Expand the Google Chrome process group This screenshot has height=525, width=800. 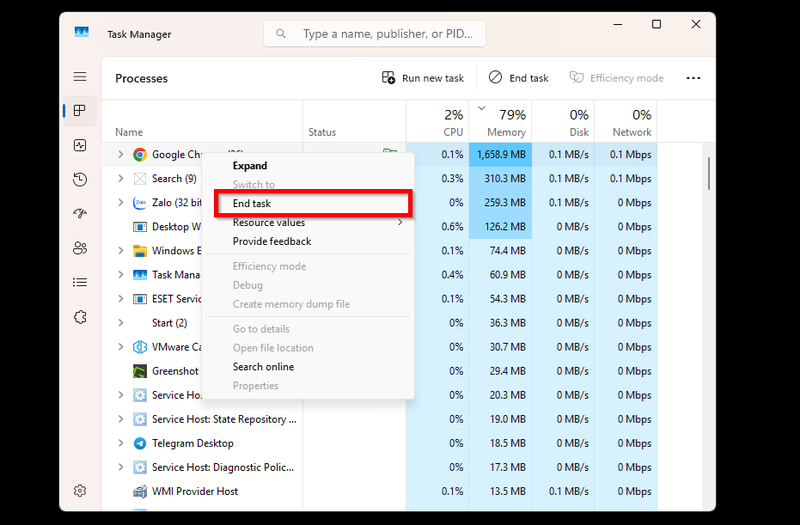(x=120, y=154)
